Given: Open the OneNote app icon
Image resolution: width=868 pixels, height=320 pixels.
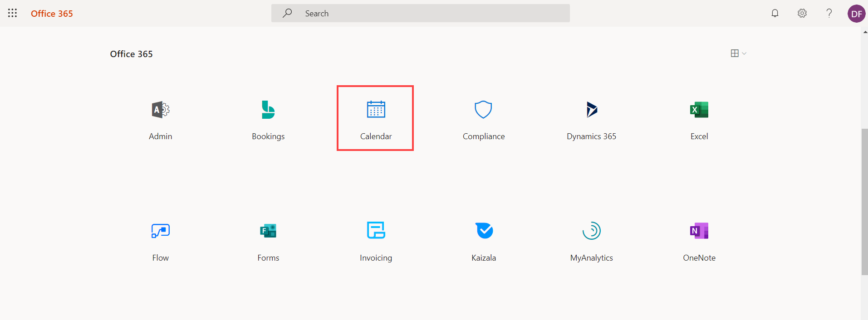Looking at the screenshot, I should tap(699, 231).
